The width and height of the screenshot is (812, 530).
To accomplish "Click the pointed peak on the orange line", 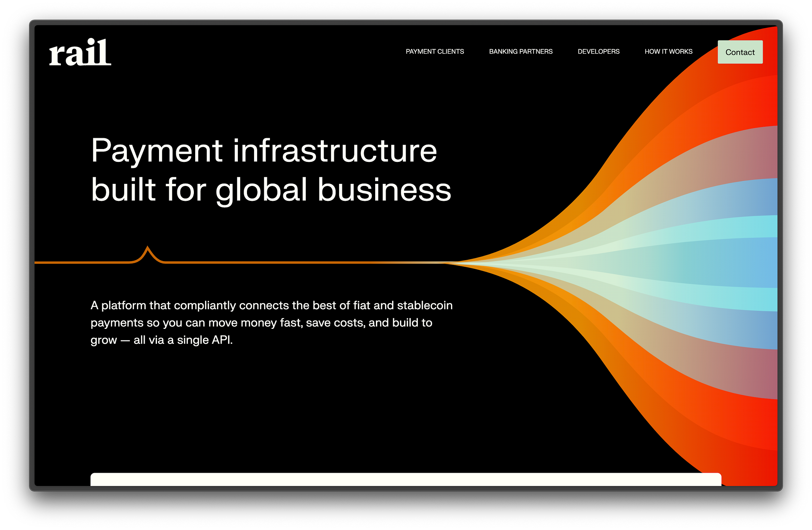I will click(x=148, y=248).
